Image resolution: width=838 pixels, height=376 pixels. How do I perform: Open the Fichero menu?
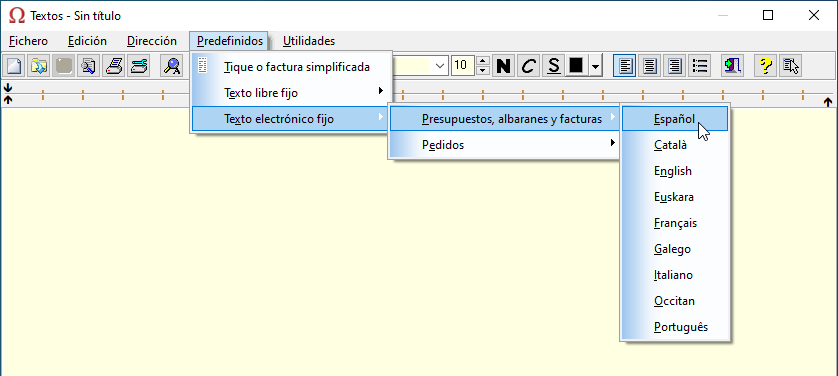tap(28, 41)
